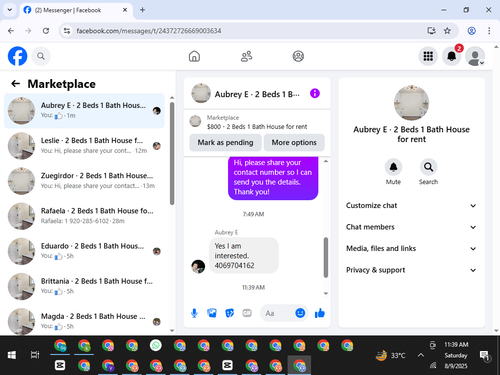The image size is (500, 375).
Task: Send a thumbs-up like
Action: coord(320,313)
